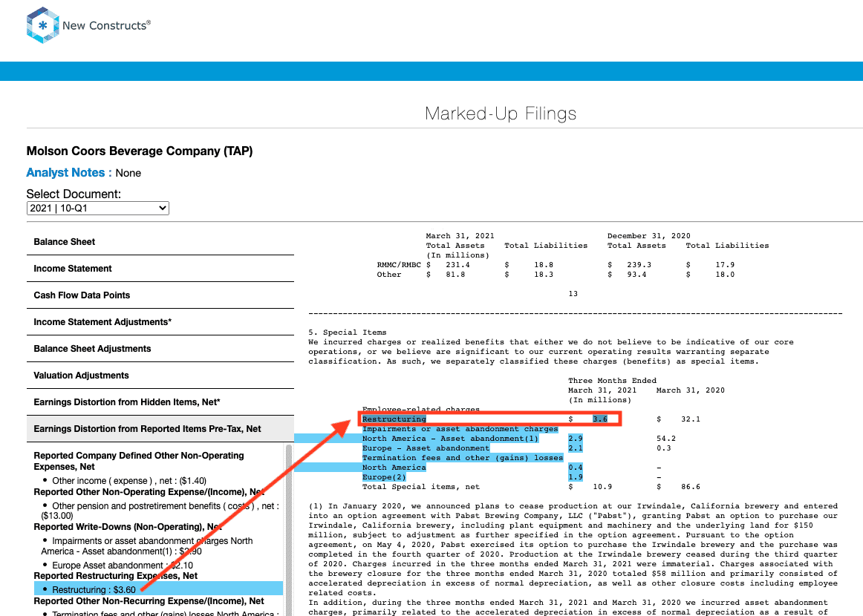Expand the Income Statement section

[160, 269]
